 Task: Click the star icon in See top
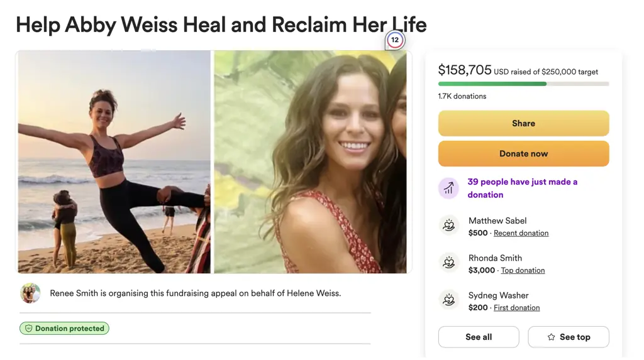click(x=552, y=337)
